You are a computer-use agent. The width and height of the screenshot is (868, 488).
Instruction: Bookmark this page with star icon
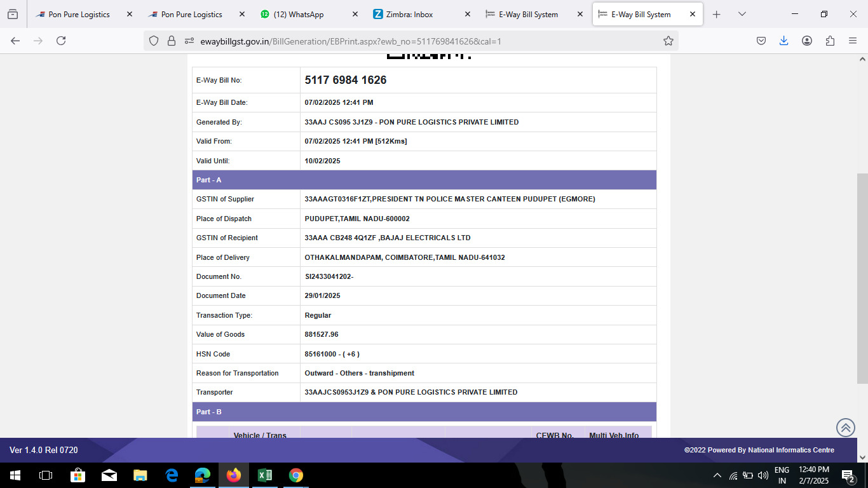coord(668,41)
